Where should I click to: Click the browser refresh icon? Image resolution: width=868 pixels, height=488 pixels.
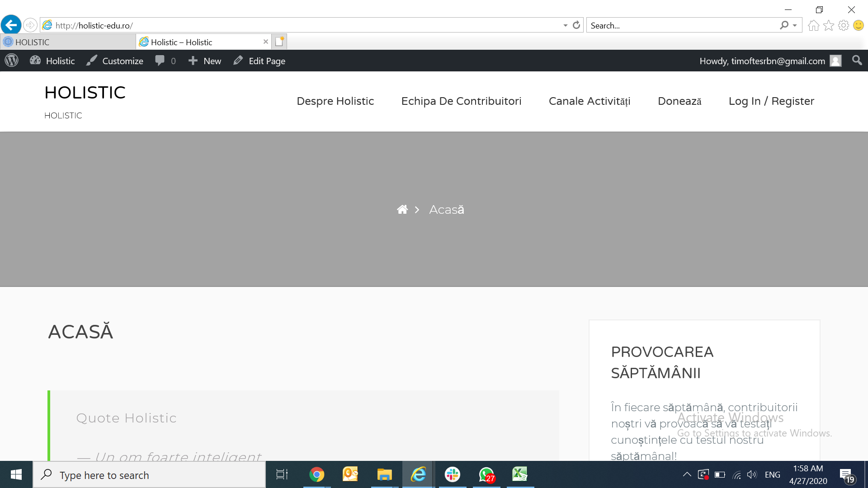(576, 25)
